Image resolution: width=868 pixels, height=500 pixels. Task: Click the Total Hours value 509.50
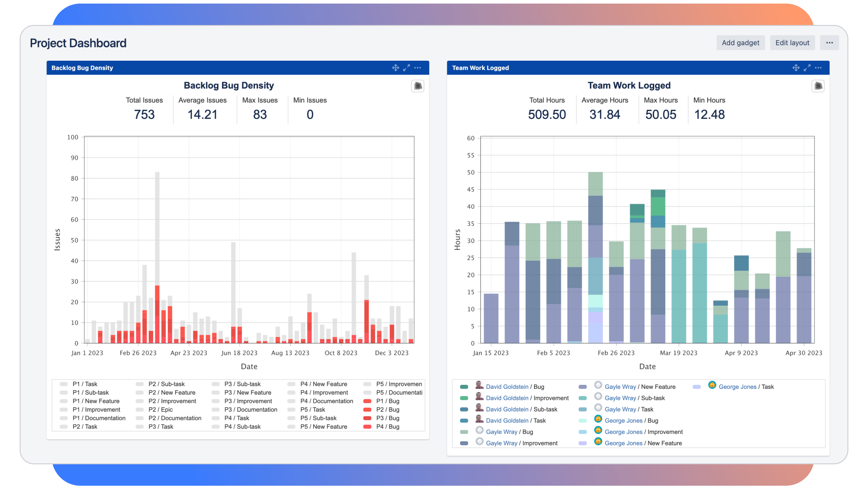[547, 115]
